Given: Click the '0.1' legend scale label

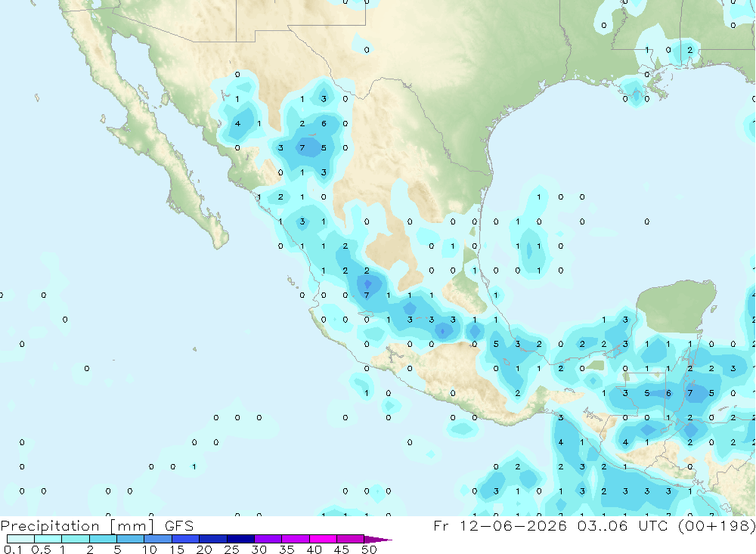Looking at the screenshot, I should (13, 549).
